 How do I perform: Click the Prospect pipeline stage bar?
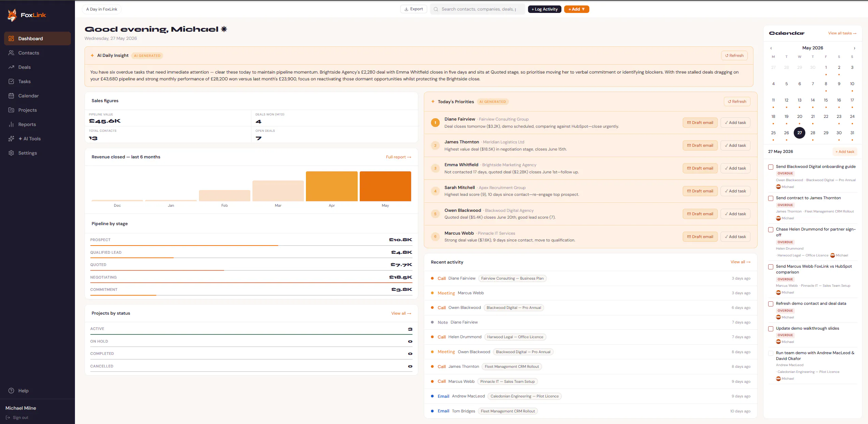pos(251,246)
